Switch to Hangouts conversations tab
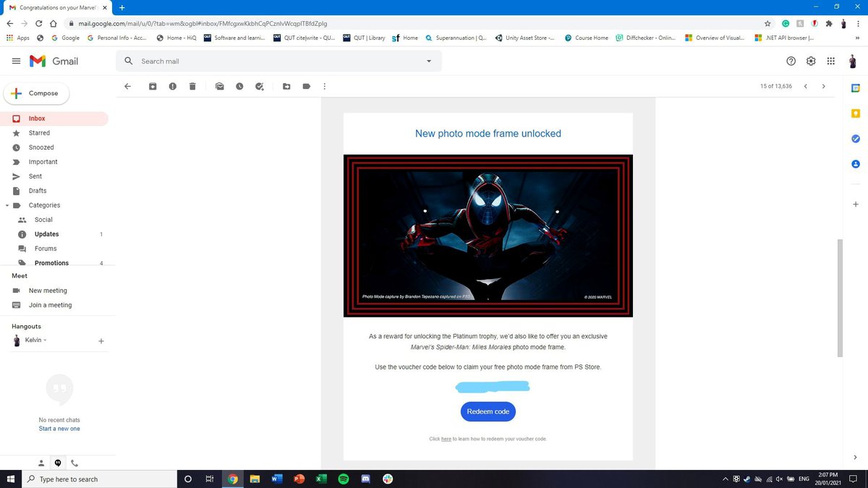The height and width of the screenshot is (488, 868). (x=58, y=463)
